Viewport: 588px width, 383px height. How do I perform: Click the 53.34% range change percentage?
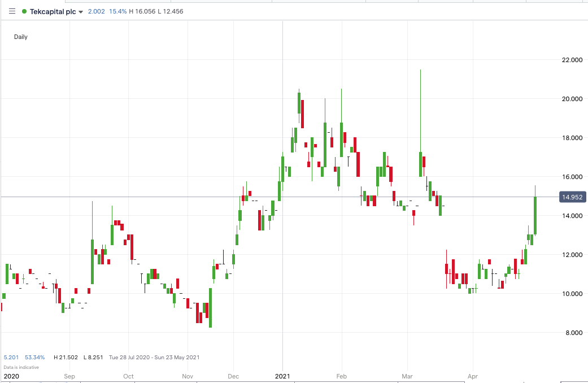click(35, 357)
